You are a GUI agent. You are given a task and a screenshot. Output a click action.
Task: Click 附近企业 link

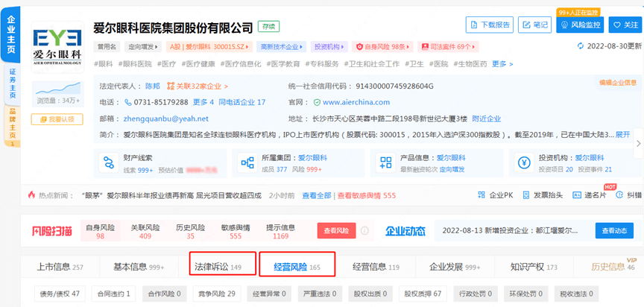coord(486,119)
